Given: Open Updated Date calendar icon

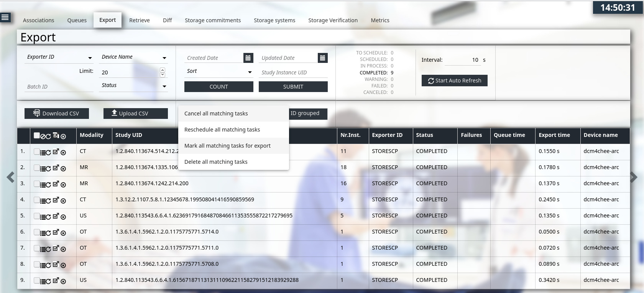Looking at the screenshot, I should [x=323, y=58].
